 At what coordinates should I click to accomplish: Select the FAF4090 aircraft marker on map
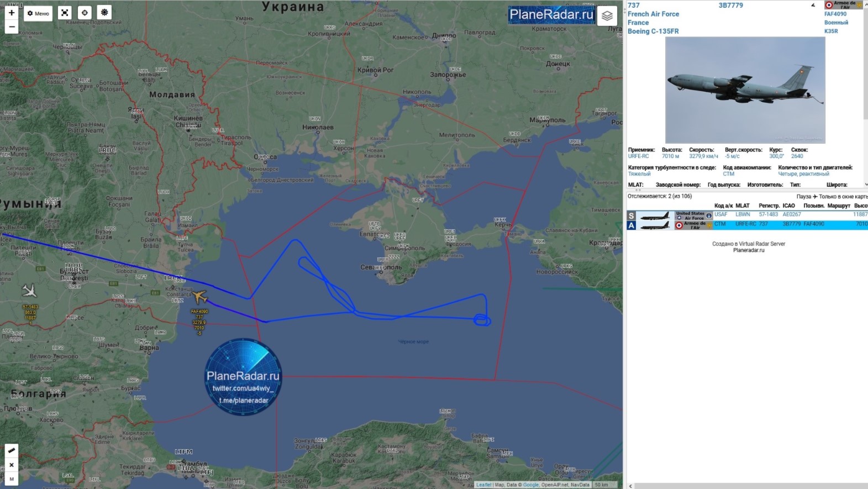pos(199,297)
